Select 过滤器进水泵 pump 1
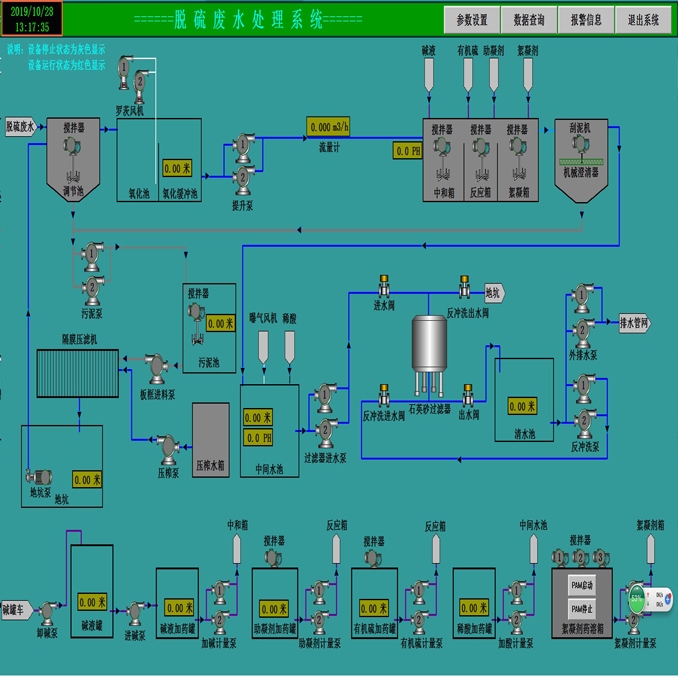Image resolution: width=678 pixels, height=678 pixels. 325,397
